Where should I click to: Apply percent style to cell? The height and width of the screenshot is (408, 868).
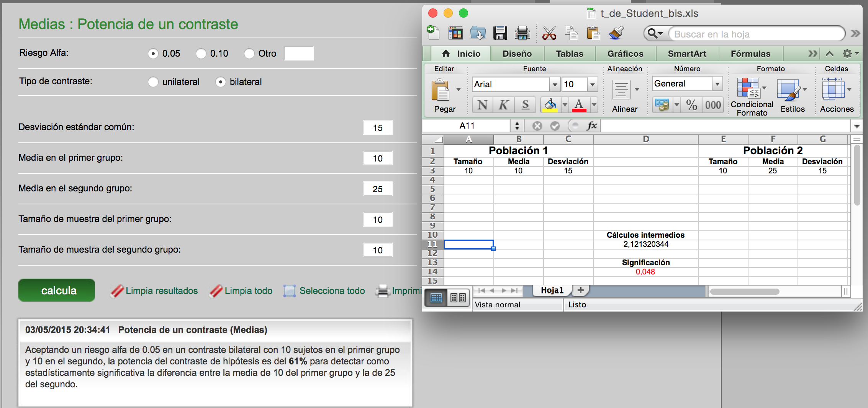point(691,105)
